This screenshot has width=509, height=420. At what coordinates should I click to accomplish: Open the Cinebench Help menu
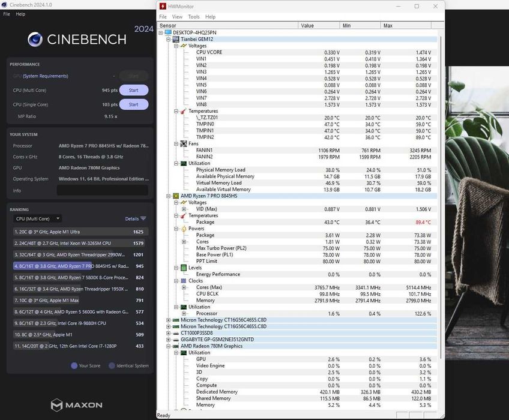[20, 14]
